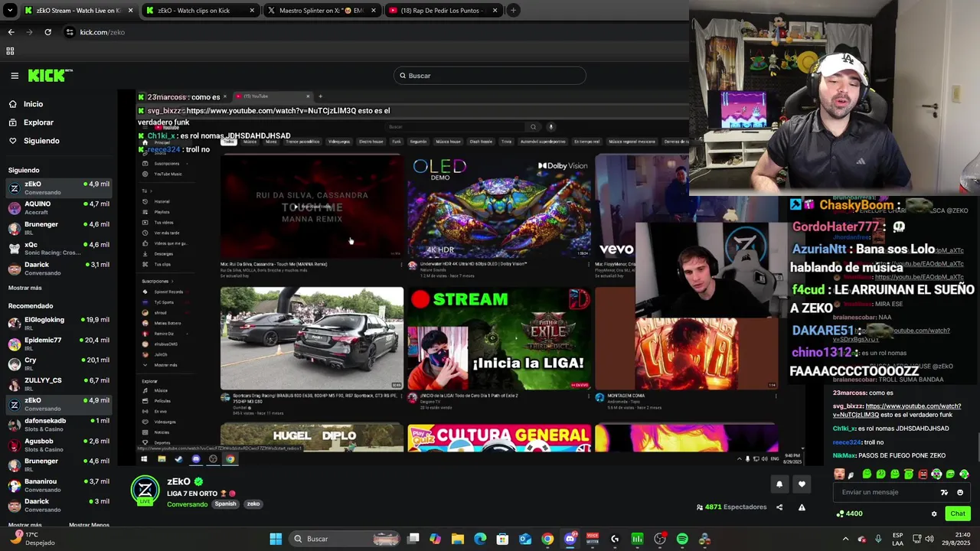Viewport: 980px width, 551px height.
Task: Click the OLED crab video thumbnail in stream
Action: [x=499, y=206]
